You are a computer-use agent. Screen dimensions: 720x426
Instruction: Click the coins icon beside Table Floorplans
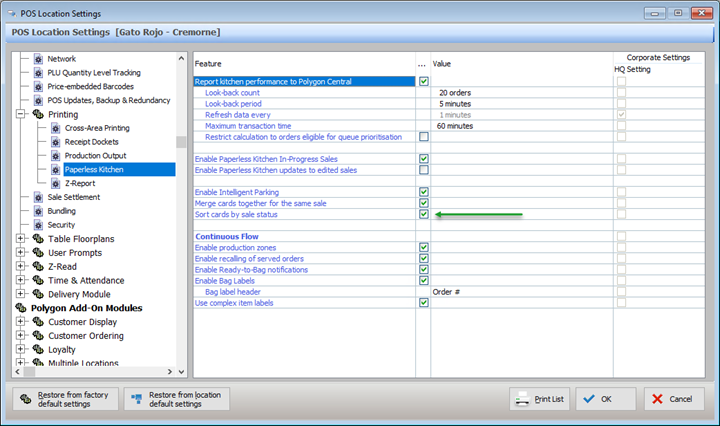(x=38, y=239)
